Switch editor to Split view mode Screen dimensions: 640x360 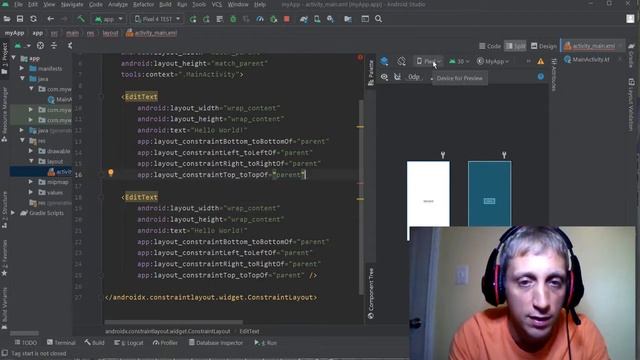(515, 46)
